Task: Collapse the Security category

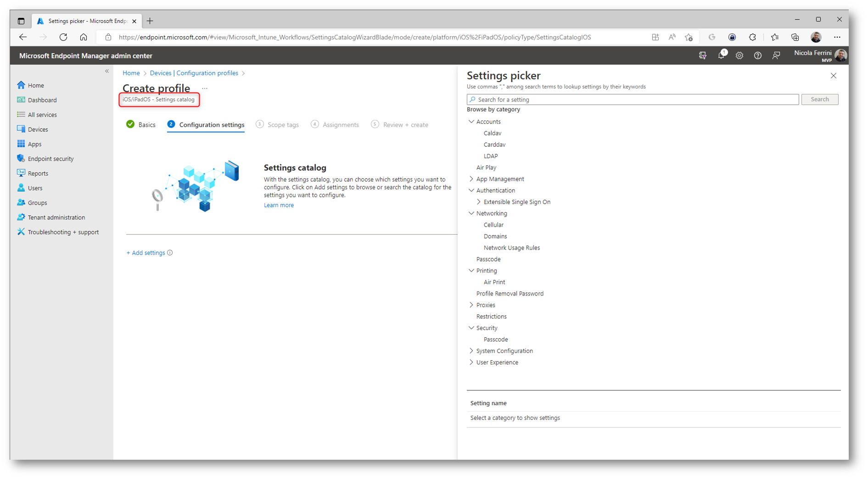Action: point(471,328)
